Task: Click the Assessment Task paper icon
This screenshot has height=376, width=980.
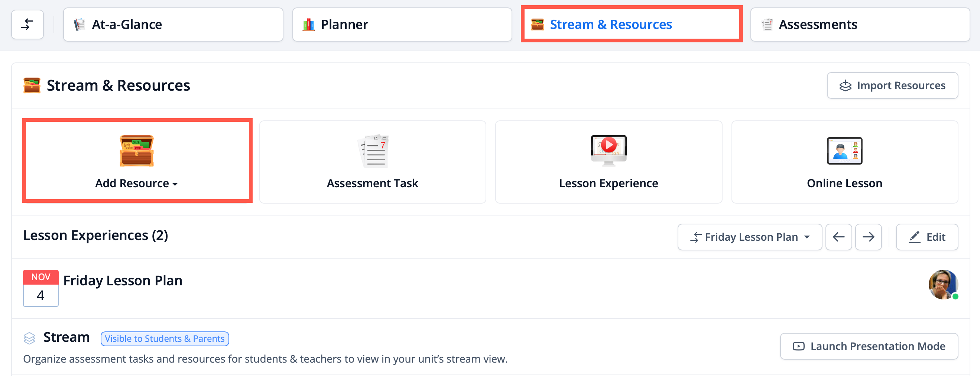Action: click(373, 151)
